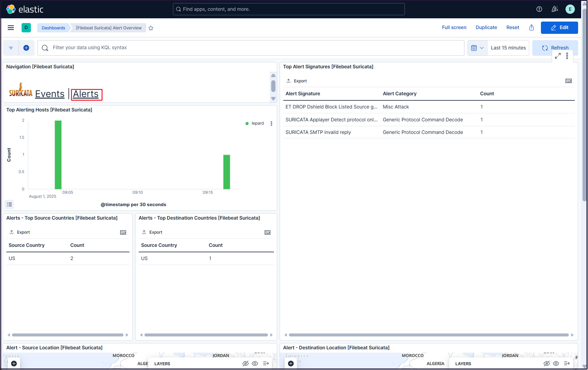Open lepard legend options dots

[x=271, y=123]
